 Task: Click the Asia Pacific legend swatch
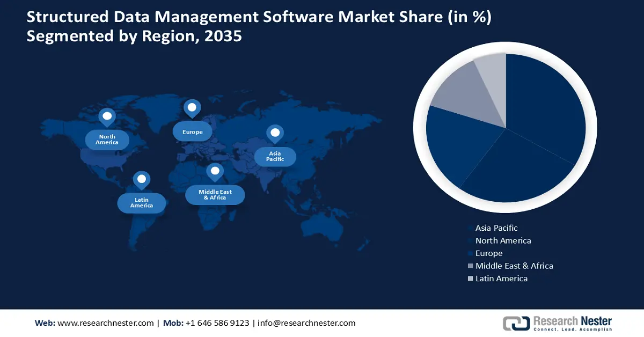pyautogui.click(x=470, y=228)
